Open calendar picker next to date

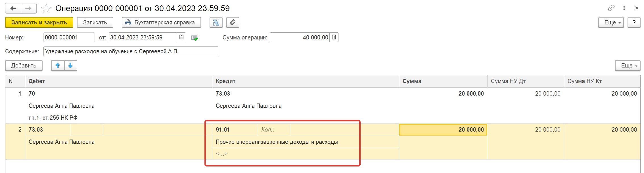point(181,37)
